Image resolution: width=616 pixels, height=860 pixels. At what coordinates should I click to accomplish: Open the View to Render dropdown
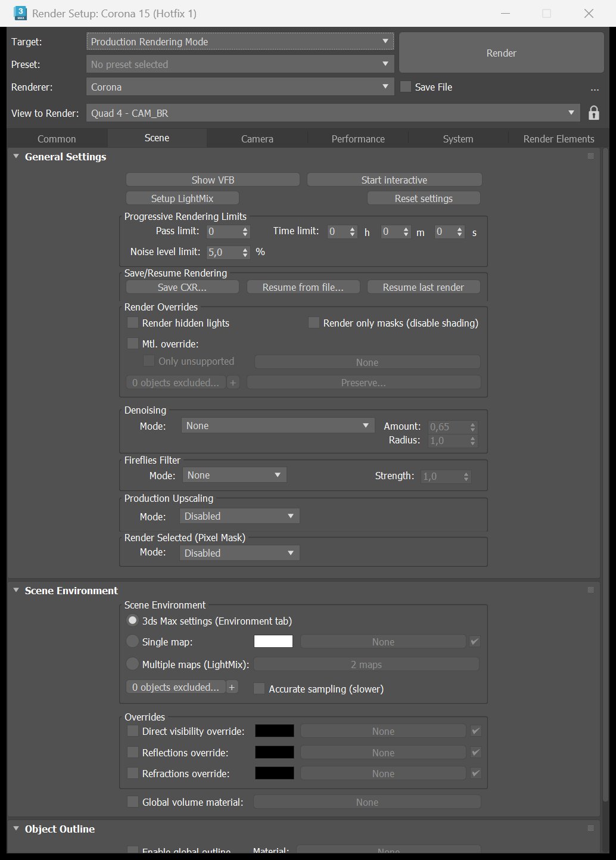tap(333, 113)
